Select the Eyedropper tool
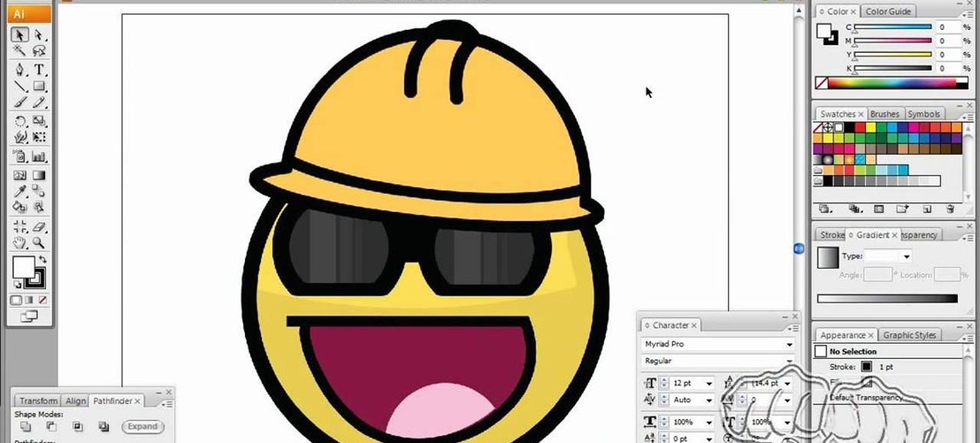The height and width of the screenshot is (443, 980). point(21,191)
